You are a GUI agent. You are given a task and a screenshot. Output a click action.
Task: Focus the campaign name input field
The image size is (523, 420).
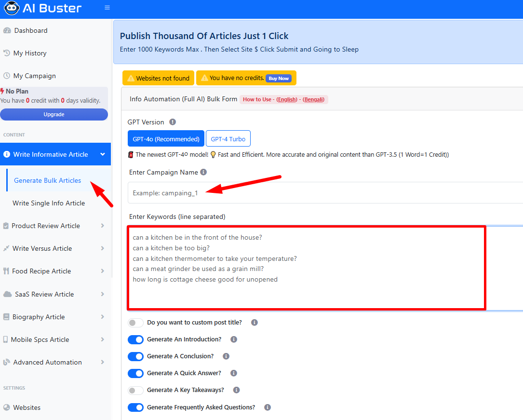(325, 193)
